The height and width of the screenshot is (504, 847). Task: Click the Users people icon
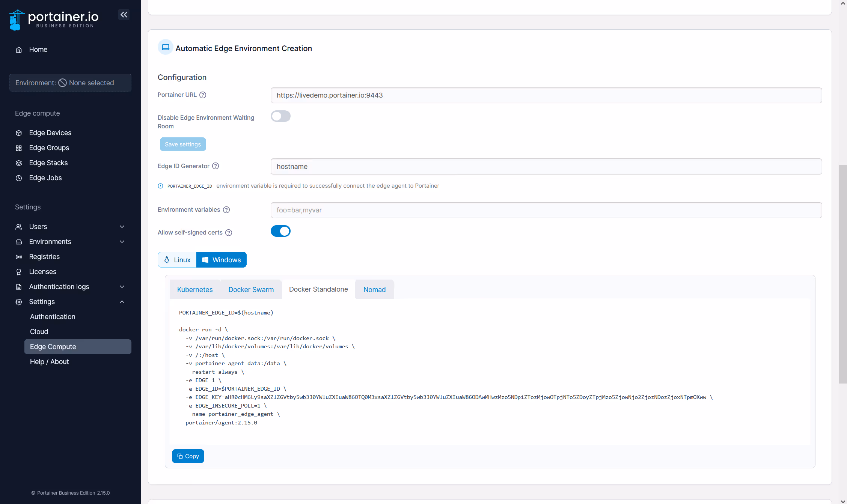tap(19, 227)
